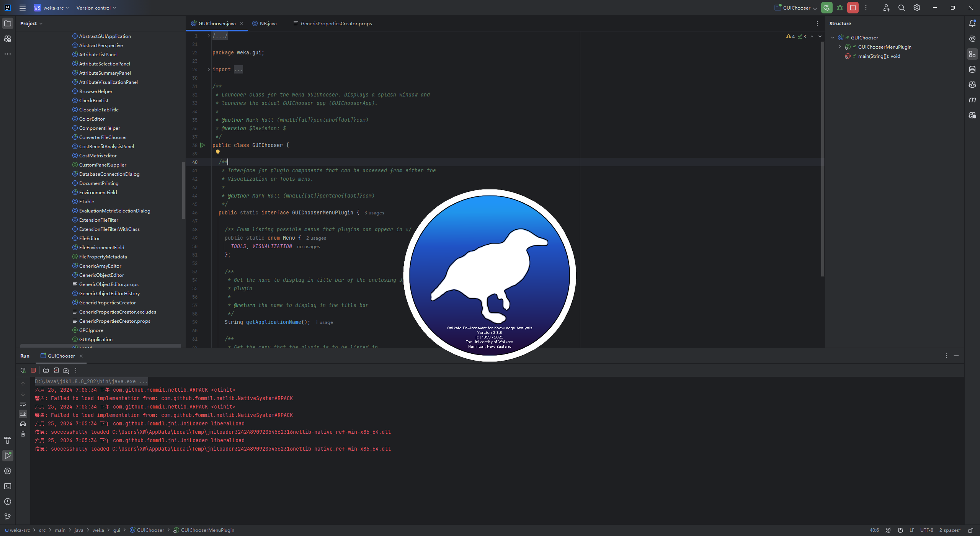980x536 pixels.
Task: Hide the Run tool window
Action: [956, 356]
